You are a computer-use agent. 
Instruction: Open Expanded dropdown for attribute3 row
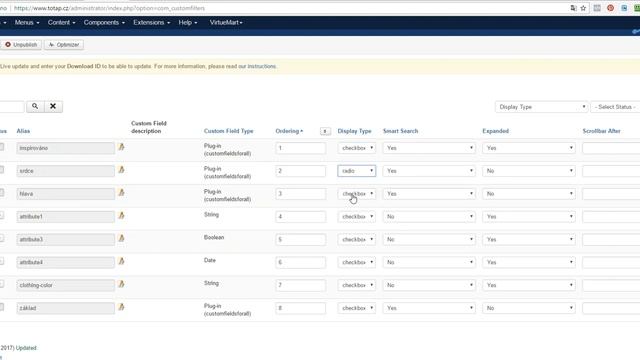(529, 240)
